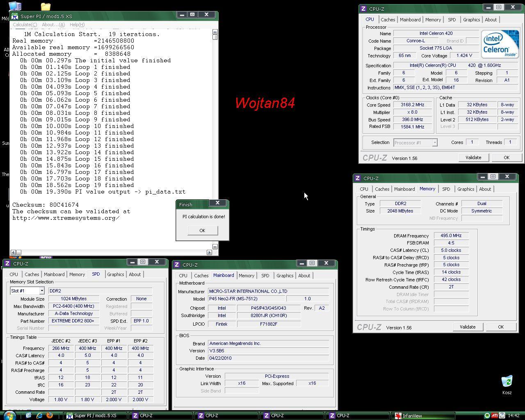Select the yellow folder desktop icon

tap(46, 6)
